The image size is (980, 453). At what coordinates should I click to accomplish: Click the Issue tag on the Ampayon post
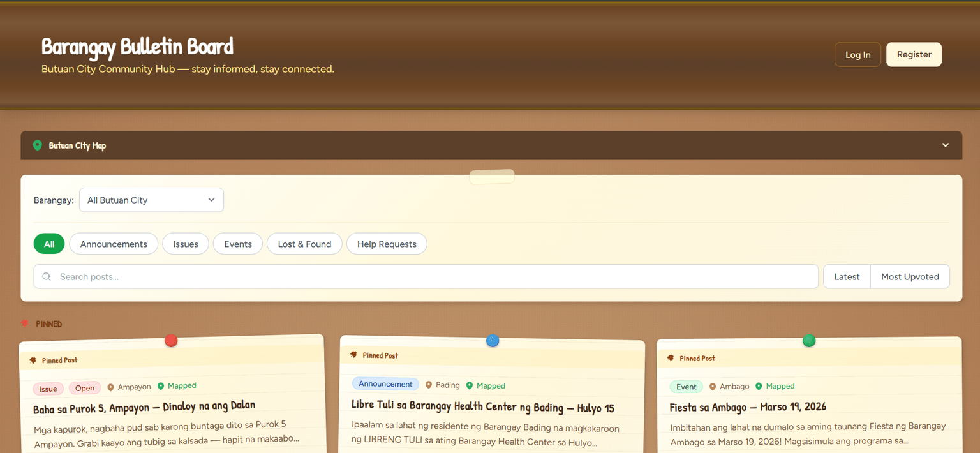[x=48, y=389]
